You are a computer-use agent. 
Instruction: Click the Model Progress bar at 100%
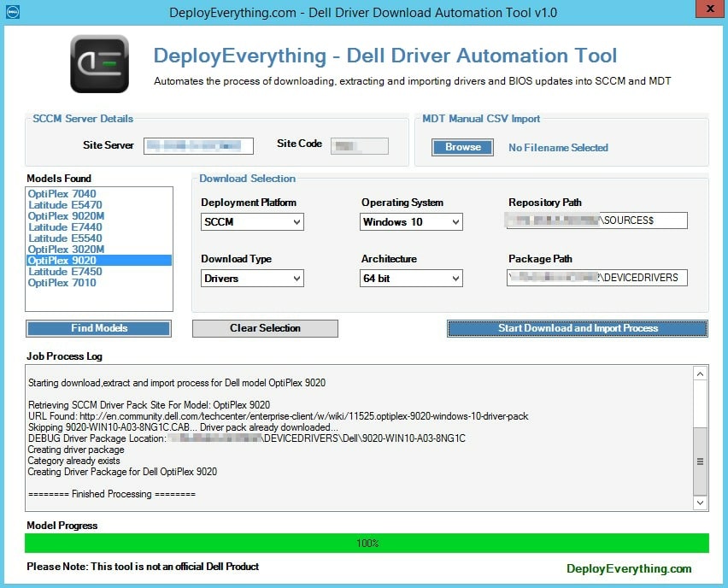pyautogui.click(x=367, y=543)
